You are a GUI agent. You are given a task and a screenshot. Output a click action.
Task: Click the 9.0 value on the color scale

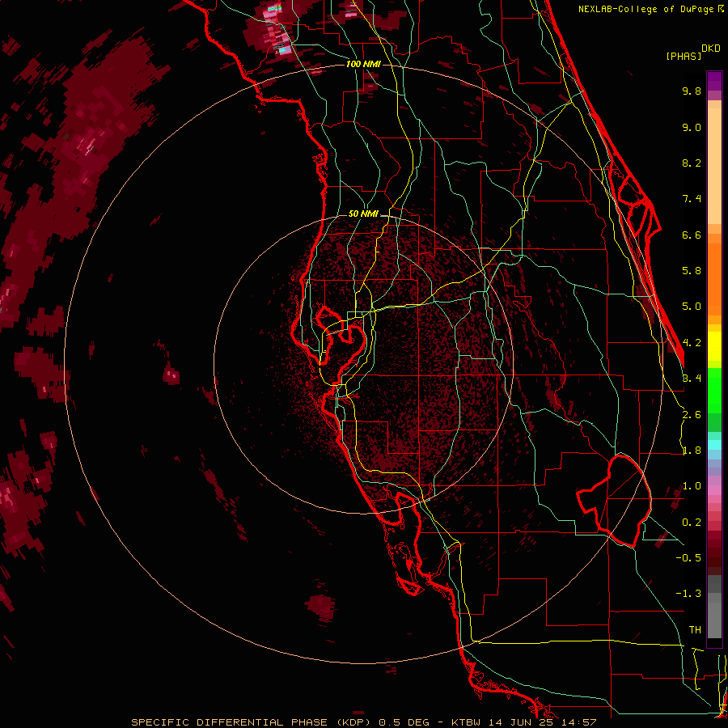pyautogui.click(x=692, y=127)
